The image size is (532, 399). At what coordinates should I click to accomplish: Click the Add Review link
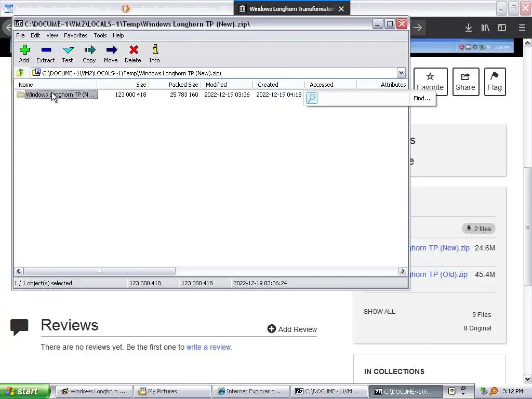pos(292,329)
